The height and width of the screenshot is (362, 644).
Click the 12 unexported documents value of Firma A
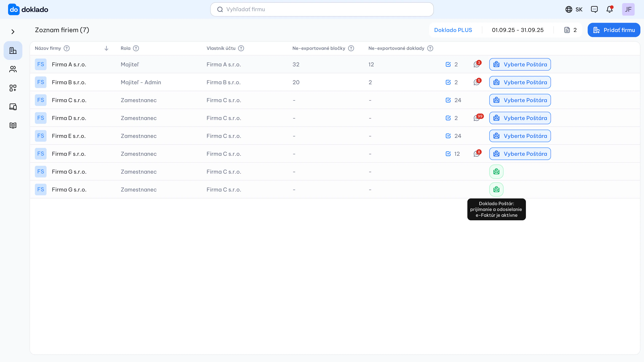pos(371,65)
